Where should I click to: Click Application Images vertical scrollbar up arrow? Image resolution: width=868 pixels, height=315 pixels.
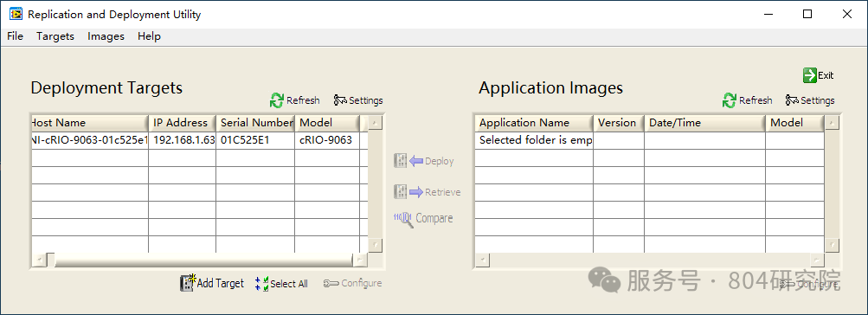click(x=832, y=122)
